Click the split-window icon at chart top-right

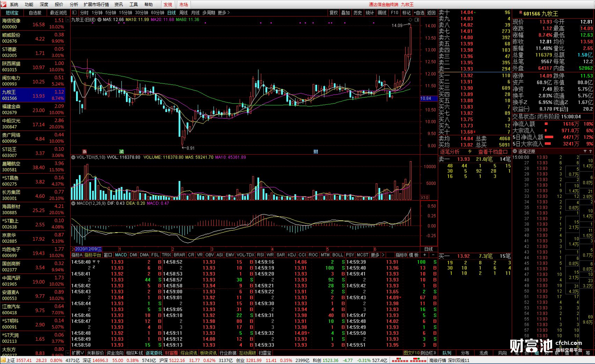click(x=417, y=20)
